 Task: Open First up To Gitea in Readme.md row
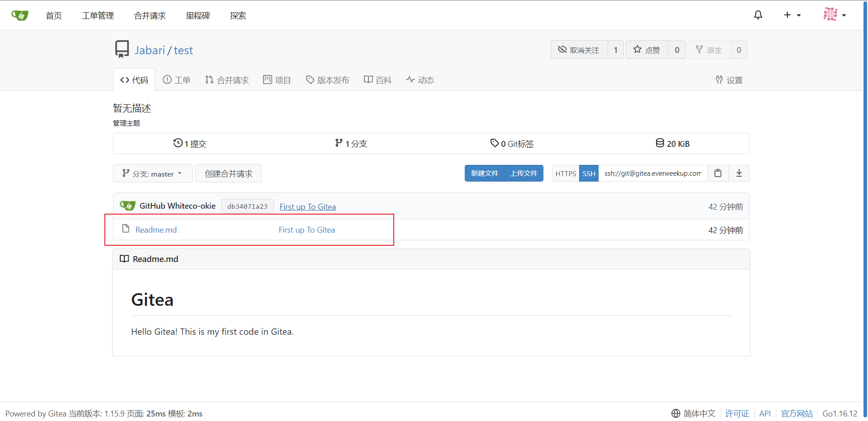tap(307, 230)
